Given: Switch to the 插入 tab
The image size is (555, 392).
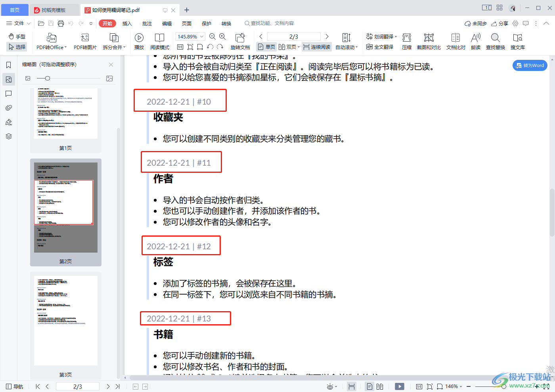Looking at the screenshot, I should (x=127, y=23).
